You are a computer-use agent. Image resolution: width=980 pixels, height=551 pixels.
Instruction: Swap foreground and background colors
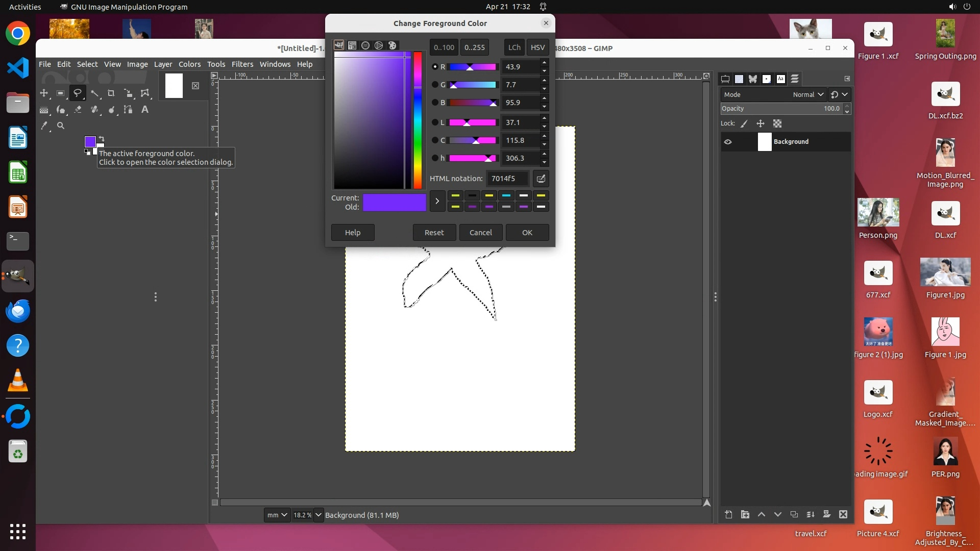point(102,138)
